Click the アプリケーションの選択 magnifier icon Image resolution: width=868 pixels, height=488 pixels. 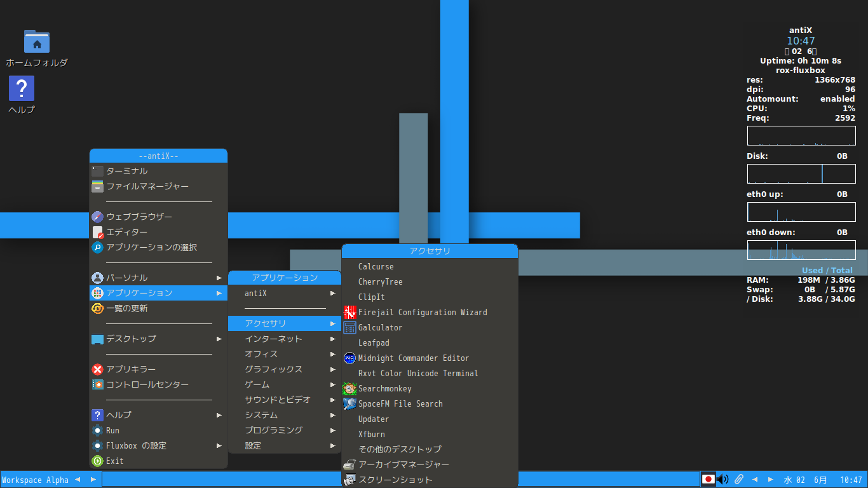pyautogui.click(x=97, y=247)
